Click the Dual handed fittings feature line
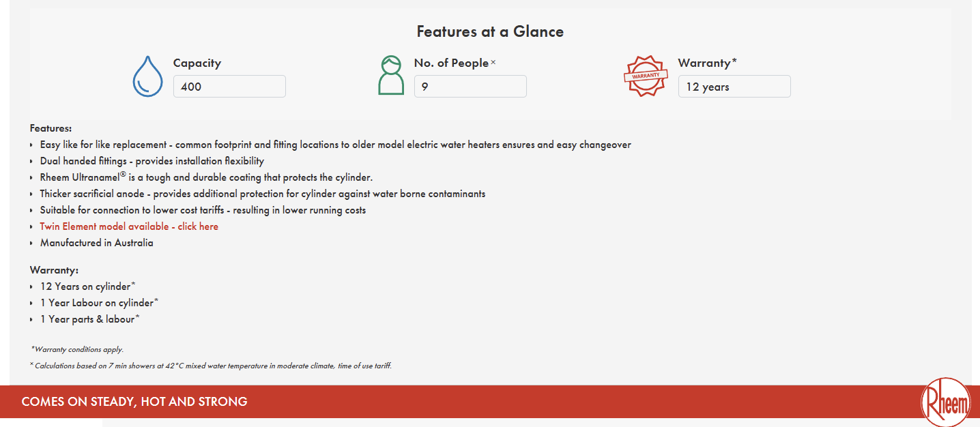Image resolution: width=980 pixels, height=427 pixels. point(152,161)
